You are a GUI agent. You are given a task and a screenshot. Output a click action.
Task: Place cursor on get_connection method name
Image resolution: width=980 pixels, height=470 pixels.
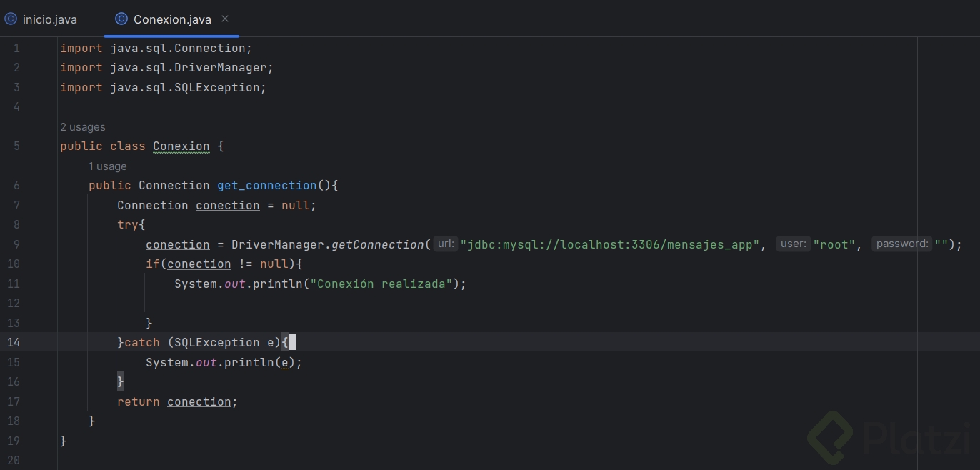(x=266, y=186)
